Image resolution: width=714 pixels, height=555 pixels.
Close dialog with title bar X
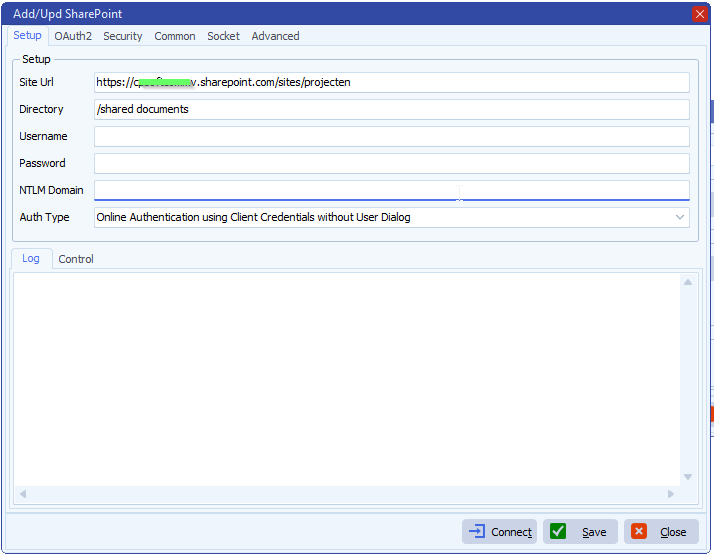click(x=699, y=14)
